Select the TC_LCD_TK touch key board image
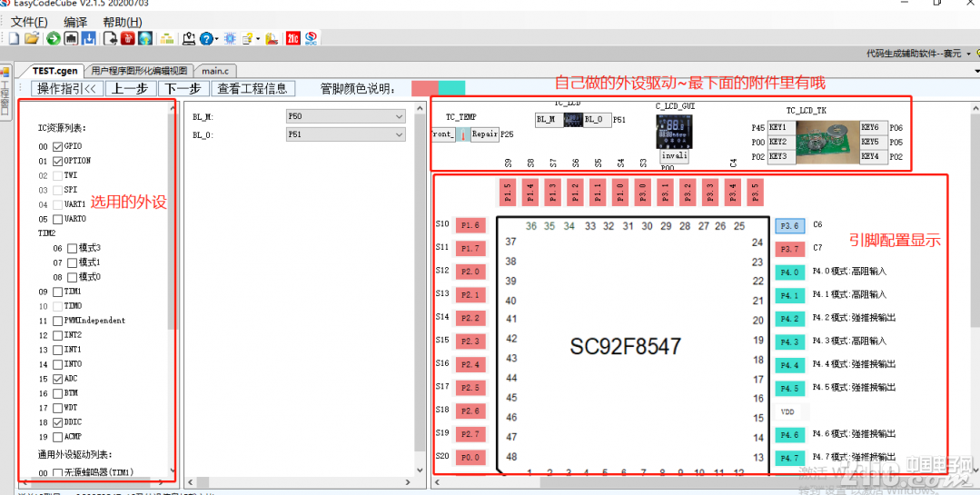 click(827, 142)
